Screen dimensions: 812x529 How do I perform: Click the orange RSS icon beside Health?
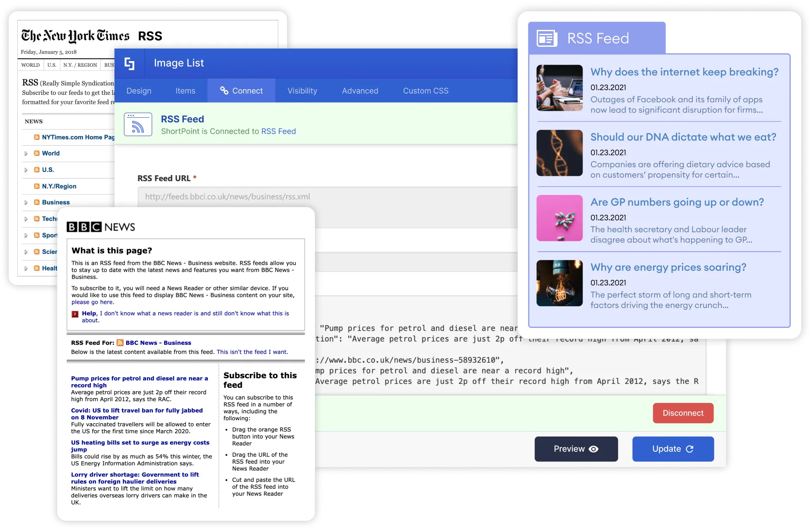point(37,268)
